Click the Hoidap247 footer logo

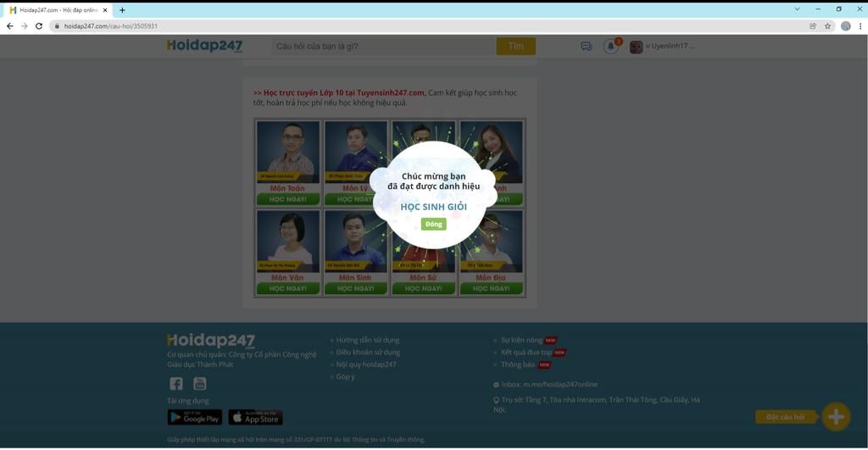211,341
